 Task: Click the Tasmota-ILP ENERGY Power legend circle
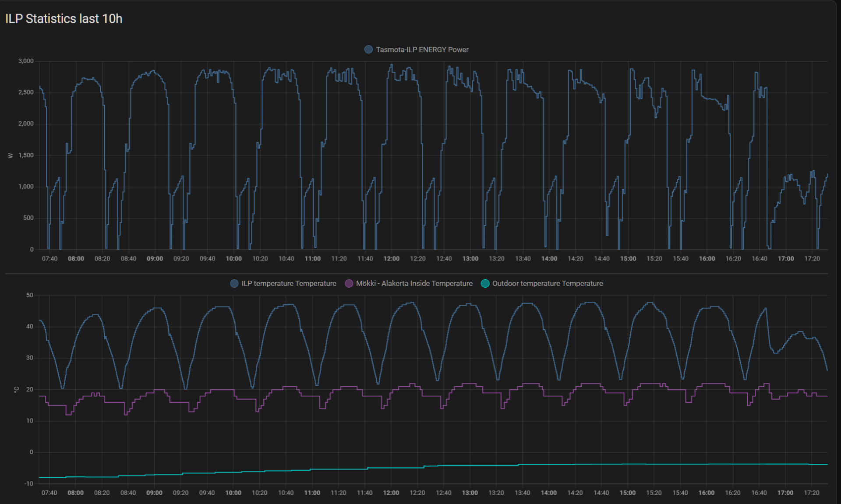click(368, 49)
